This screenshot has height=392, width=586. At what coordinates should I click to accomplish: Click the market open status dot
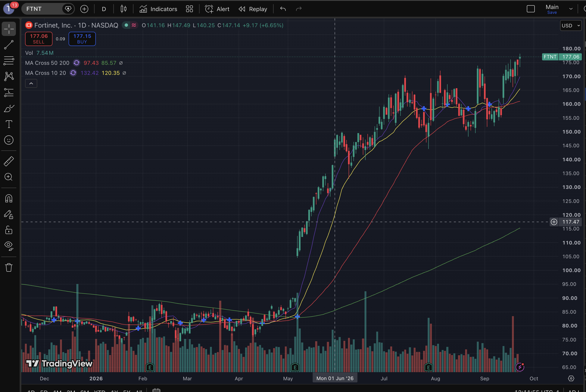click(x=126, y=25)
